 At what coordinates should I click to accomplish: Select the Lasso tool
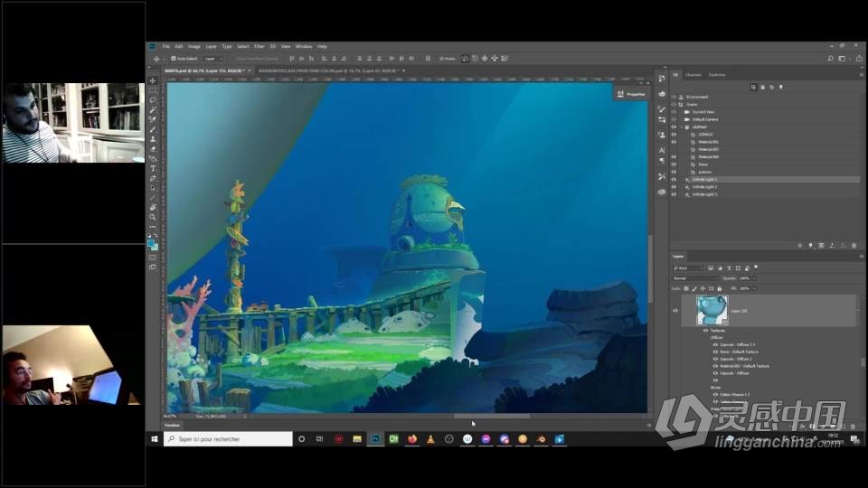153,100
